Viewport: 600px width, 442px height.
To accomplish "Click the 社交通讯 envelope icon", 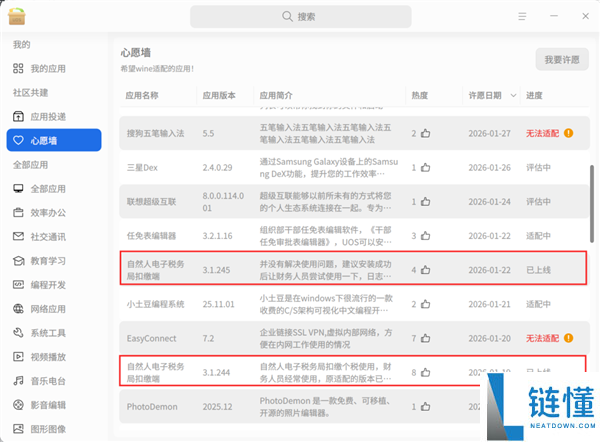I will click(x=18, y=236).
